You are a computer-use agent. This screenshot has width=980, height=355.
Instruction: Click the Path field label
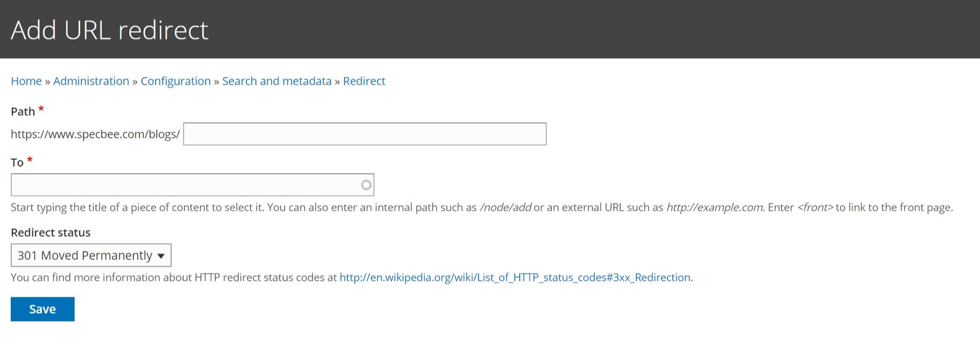23,111
